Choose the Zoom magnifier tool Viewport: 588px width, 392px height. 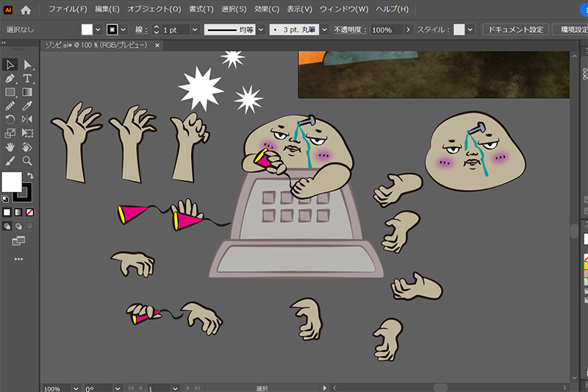click(27, 160)
